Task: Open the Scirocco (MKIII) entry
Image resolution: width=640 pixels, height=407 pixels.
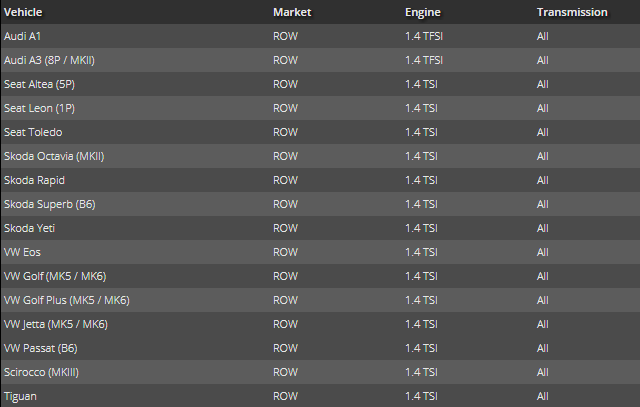Action: click(x=41, y=372)
